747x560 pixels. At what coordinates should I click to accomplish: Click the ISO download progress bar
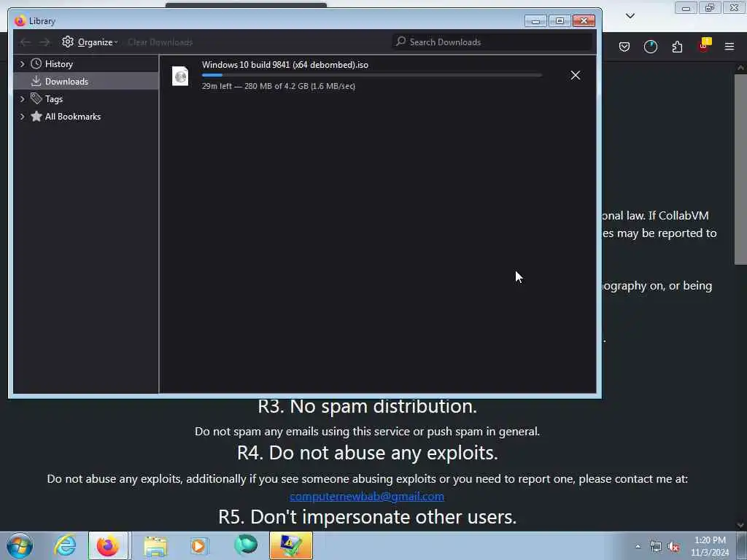click(371, 75)
